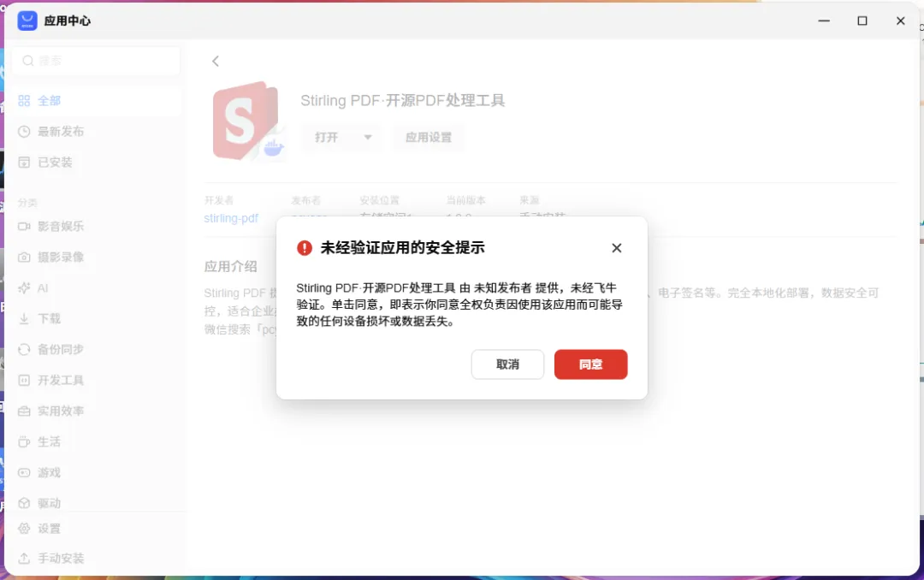Open the 驱动 category
Viewport: 924px width, 580px height.
tap(96, 503)
